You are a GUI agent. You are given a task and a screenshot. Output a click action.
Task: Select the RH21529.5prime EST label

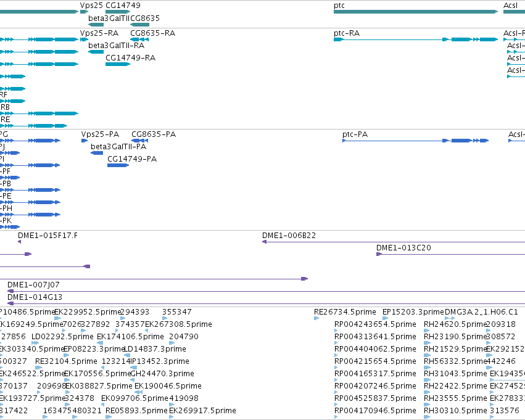click(x=455, y=349)
